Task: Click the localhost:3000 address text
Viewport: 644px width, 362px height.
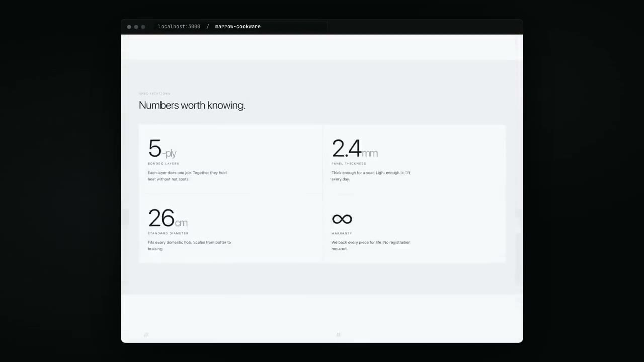Action: click(x=179, y=26)
